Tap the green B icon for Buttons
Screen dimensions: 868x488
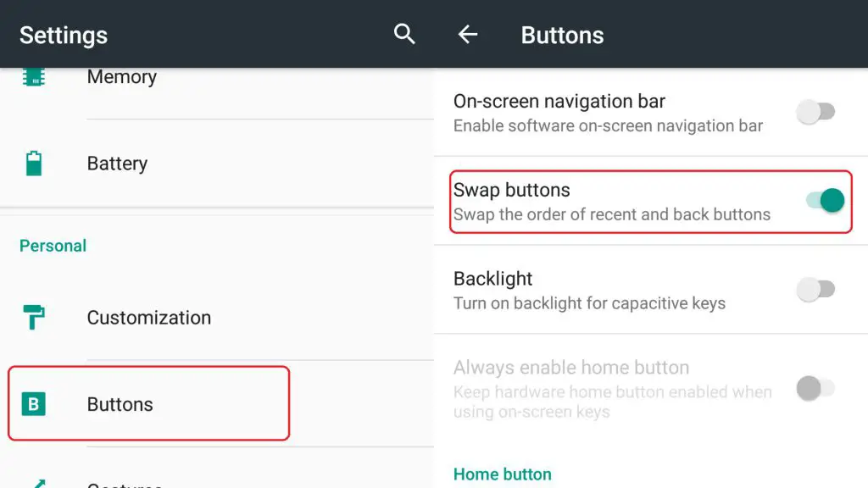pos(33,404)
